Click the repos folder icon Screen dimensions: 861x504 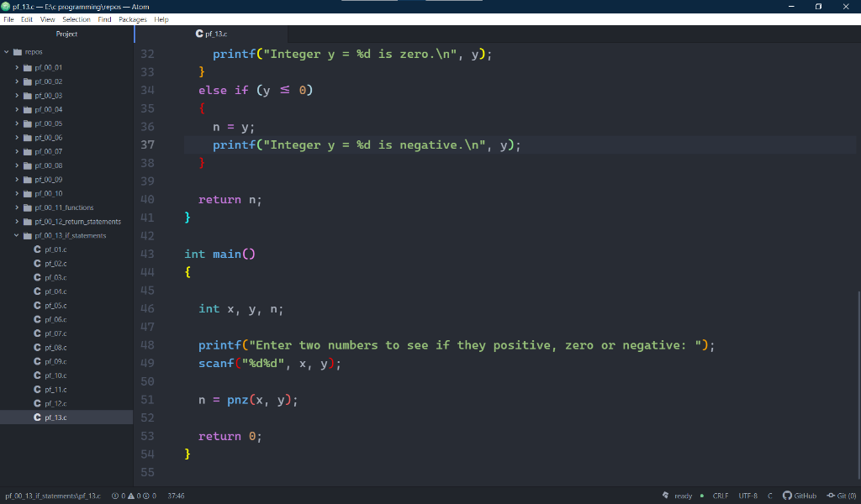pos(18,52)
